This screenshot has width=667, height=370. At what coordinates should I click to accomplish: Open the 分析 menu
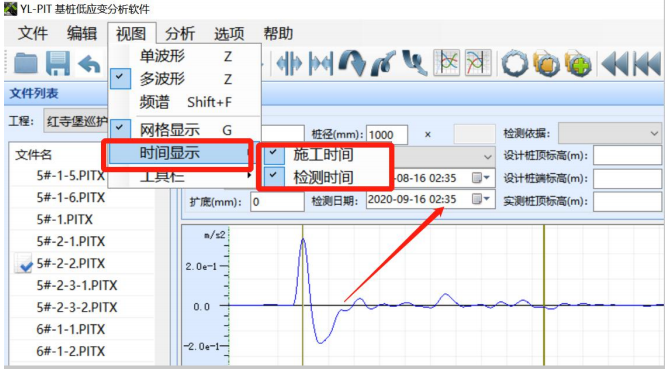click(180, 34)
